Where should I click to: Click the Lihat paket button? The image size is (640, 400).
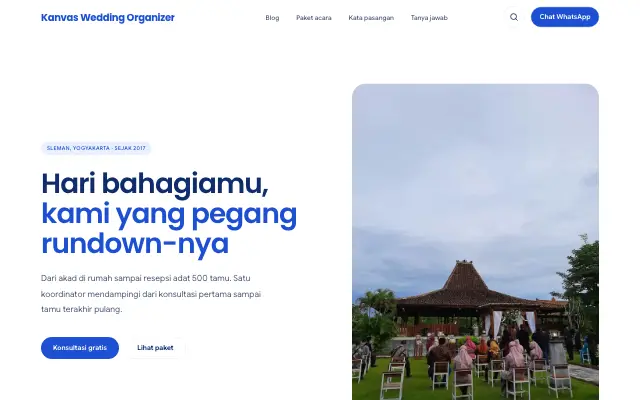tap(155, 348)
